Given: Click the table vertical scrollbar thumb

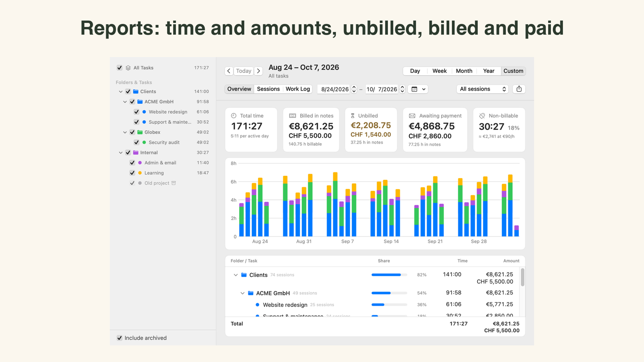Looking at the screenshot, I should coord(522,277).
